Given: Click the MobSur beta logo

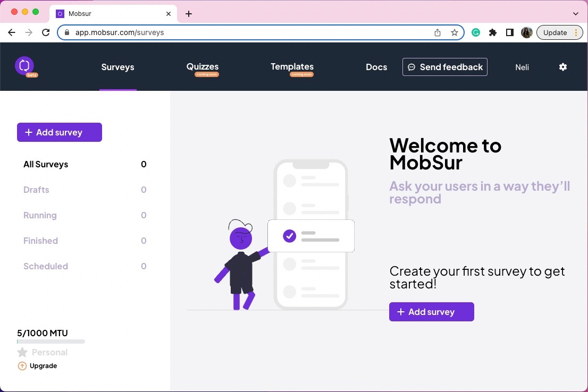Looking at the screenshot, I should click(x=25, y=66).
